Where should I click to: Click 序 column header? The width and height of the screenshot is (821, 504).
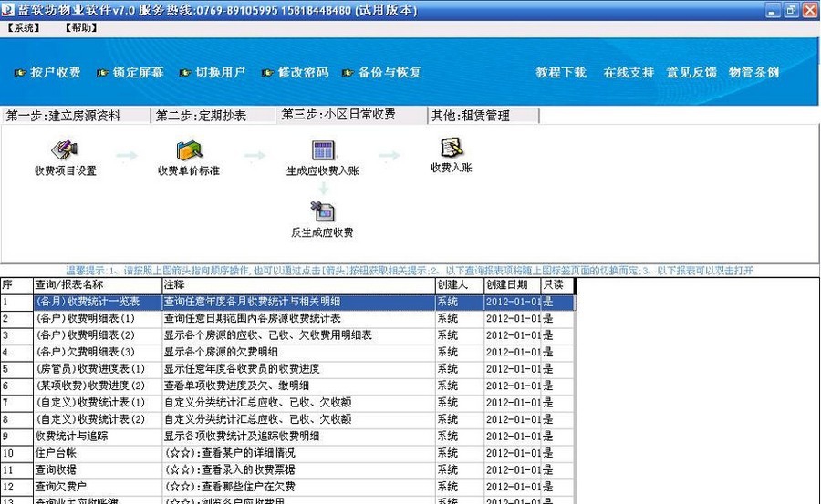pos(16,285)
